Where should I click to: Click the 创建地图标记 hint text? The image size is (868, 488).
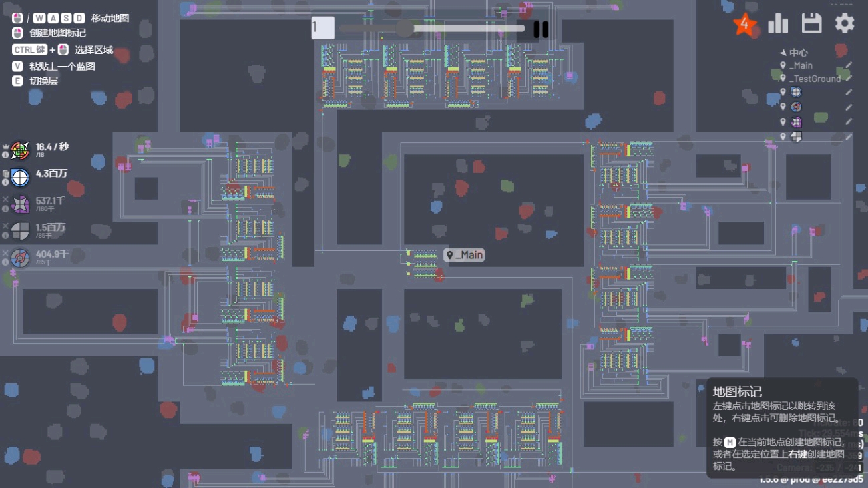click(x=57, y=33)
